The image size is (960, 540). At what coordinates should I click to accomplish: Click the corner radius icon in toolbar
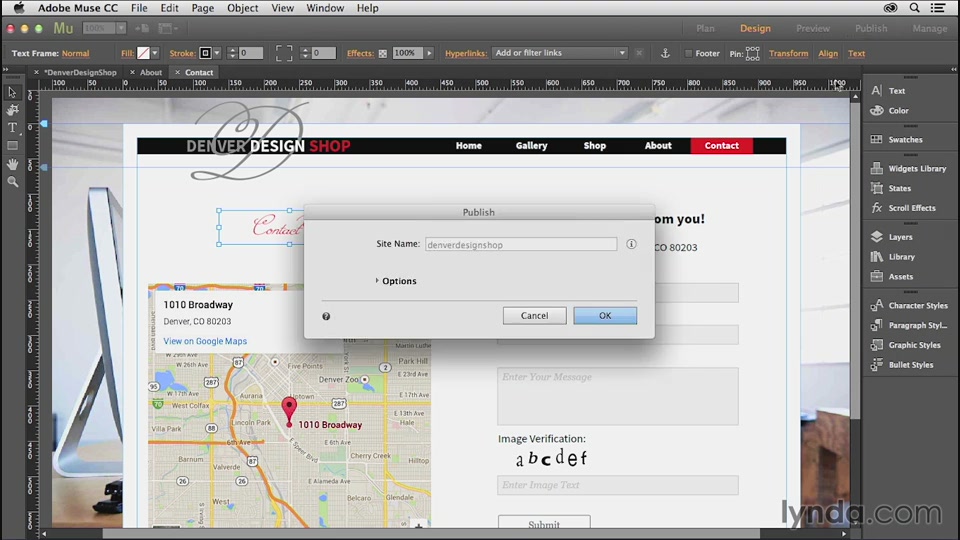point(283,53)
